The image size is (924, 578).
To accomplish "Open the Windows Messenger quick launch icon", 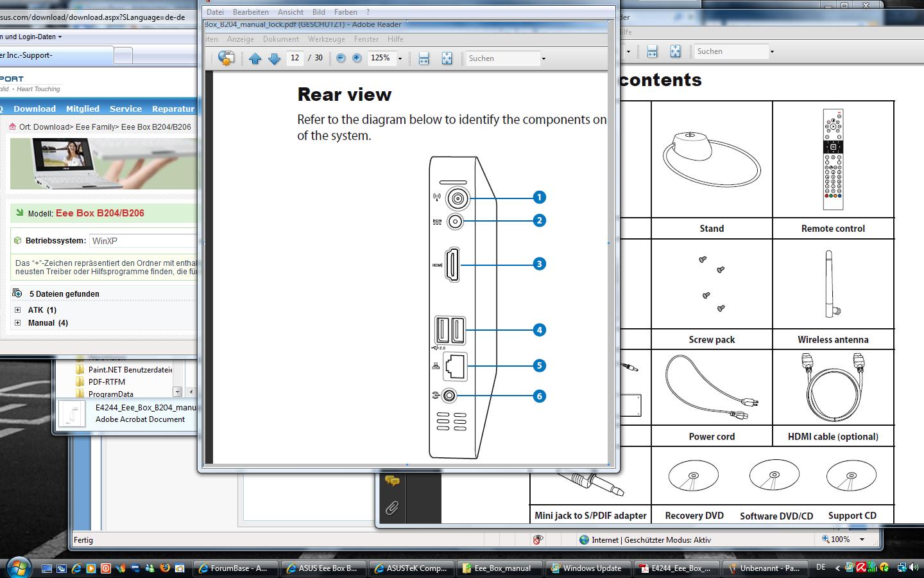I will [150, 568].
